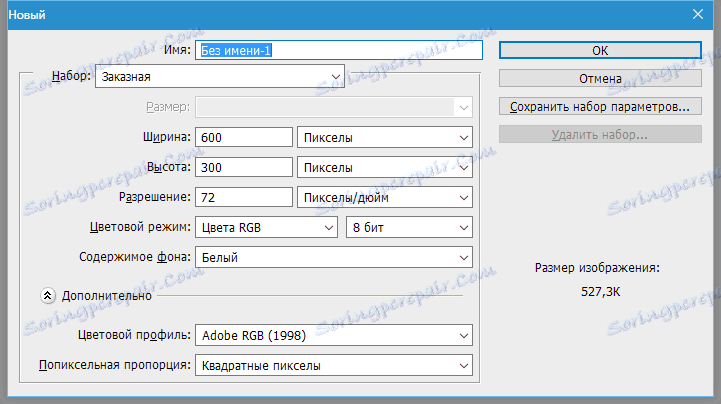Click the OK button
The width and height of the screenshot is (721, 404).
point(600,51)
